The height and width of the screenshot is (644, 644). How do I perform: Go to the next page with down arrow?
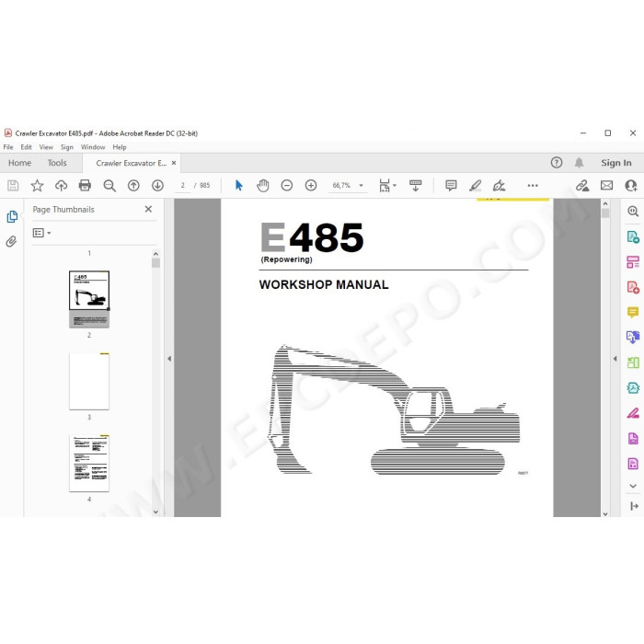[x=157, y=186]
